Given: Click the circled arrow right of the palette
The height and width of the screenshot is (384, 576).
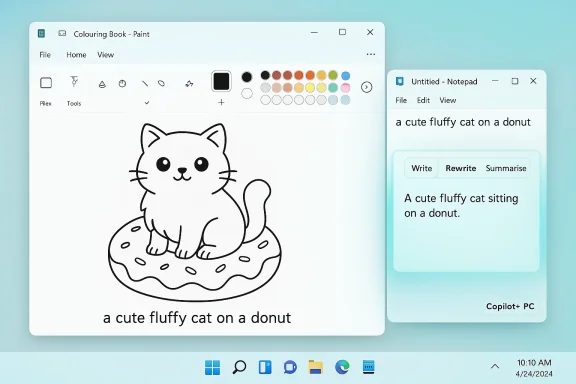Looking at the screenshot, I should [366, 87].
